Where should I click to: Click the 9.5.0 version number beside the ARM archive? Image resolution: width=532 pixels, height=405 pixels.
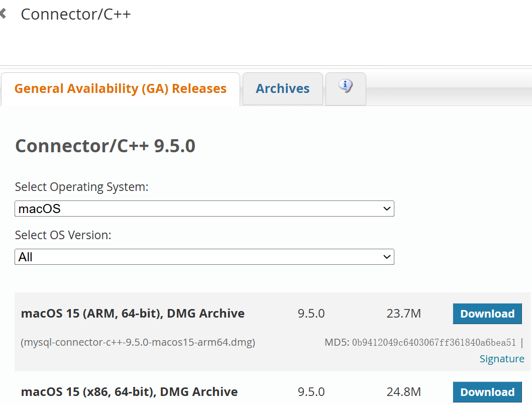310,313
